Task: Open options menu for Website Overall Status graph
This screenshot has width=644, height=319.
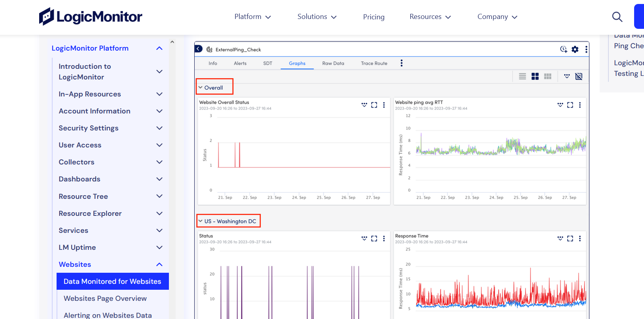Action: tap(384, 105)
